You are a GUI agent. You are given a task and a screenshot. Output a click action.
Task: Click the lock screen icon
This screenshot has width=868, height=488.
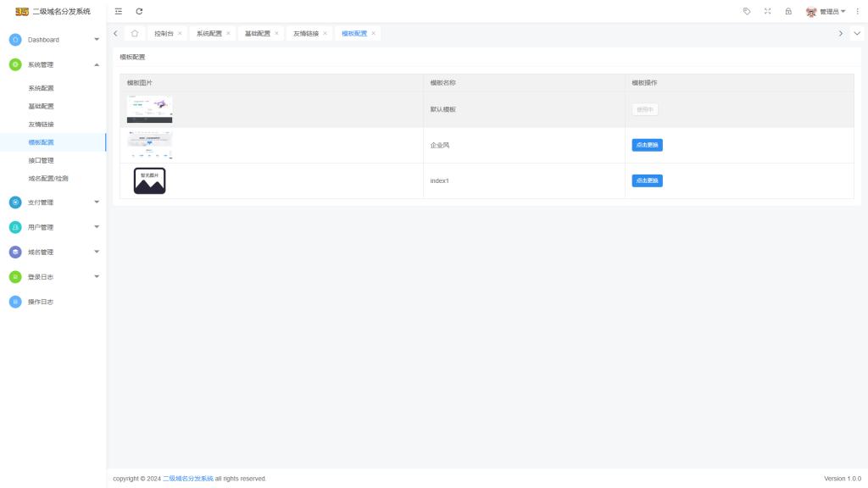(x=788, y=11)
